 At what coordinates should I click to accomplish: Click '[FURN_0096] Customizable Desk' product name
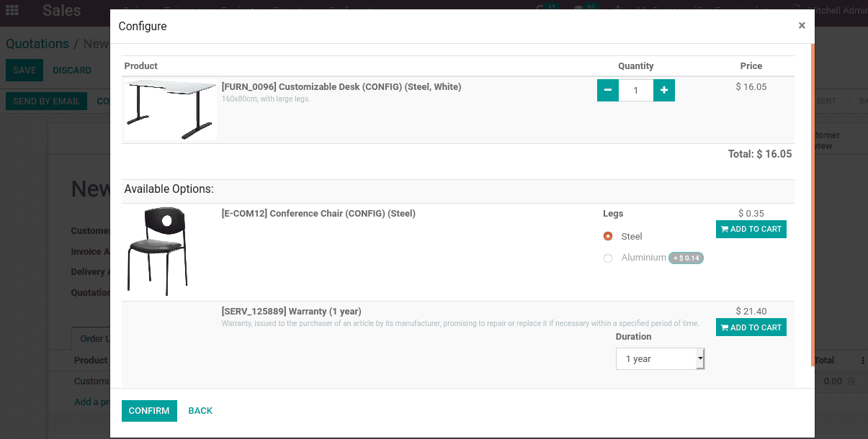click(x=341, y=86)
